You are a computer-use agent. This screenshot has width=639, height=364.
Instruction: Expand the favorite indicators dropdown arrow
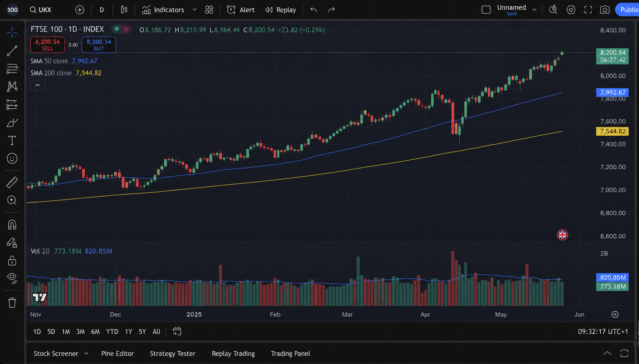click(x=194, y=10)
